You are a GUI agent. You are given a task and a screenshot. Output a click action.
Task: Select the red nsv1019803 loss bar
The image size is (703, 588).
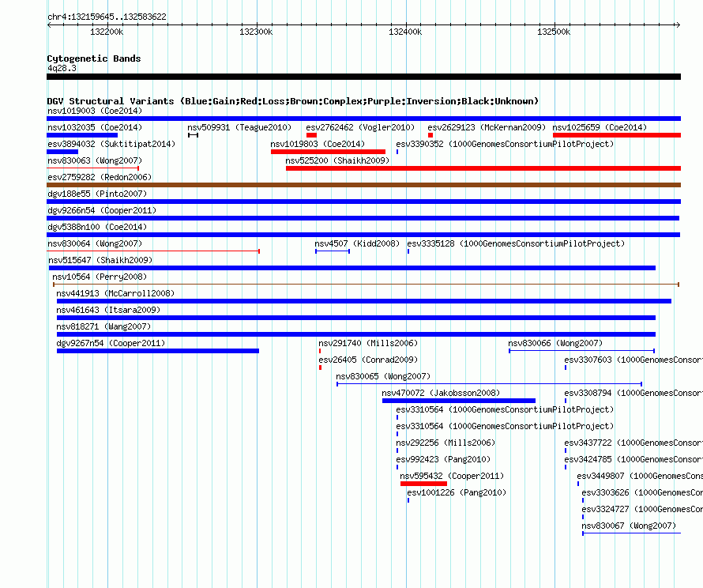click(x=328, y=152)
